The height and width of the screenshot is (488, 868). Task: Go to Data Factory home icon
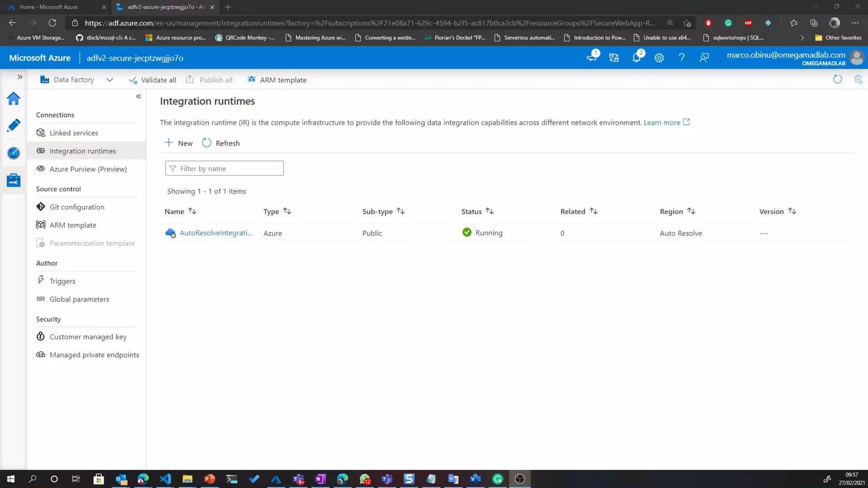tap(14, 99)
